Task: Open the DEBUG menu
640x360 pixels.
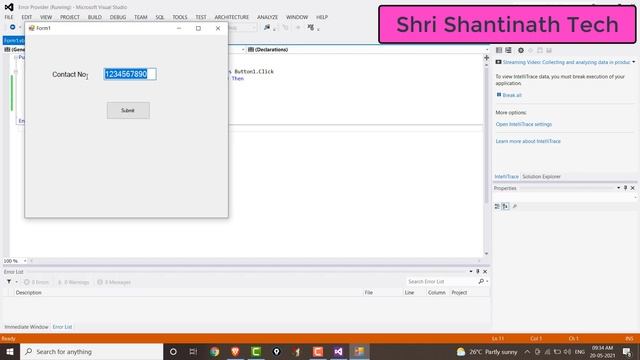Action: tap(118, 17)
